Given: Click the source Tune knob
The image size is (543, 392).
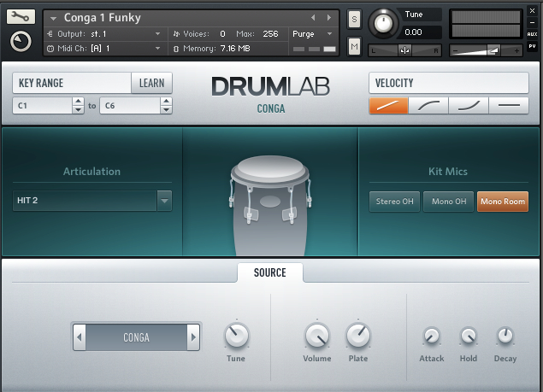Looking at the screenshot, I should [x=237, y=335].
